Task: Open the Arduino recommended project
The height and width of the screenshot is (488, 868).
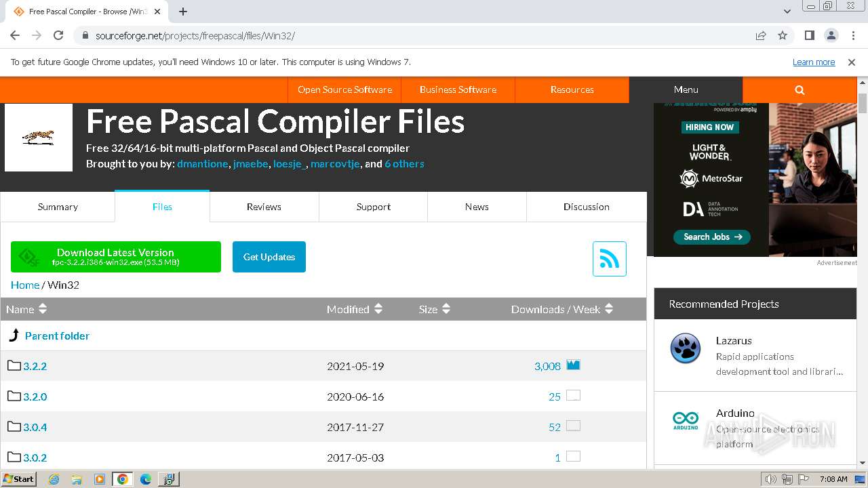Action: click(735, 413)
